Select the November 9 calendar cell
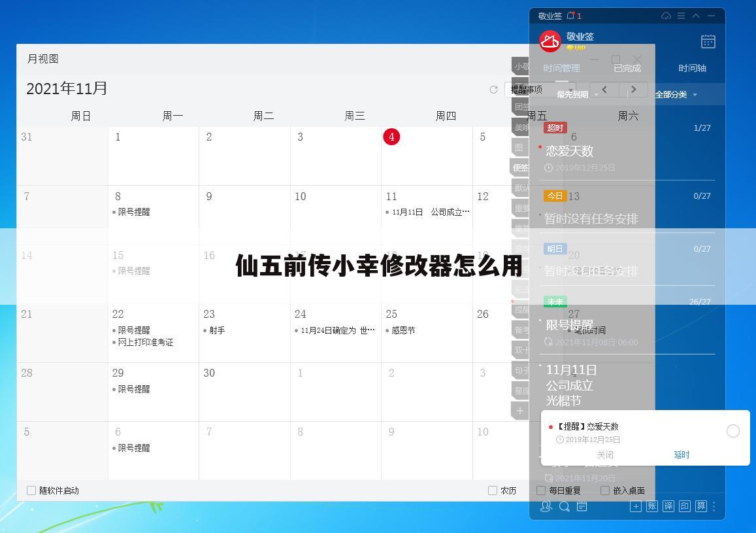The width and height of the screenshot is (756, 533). point(244,215)
